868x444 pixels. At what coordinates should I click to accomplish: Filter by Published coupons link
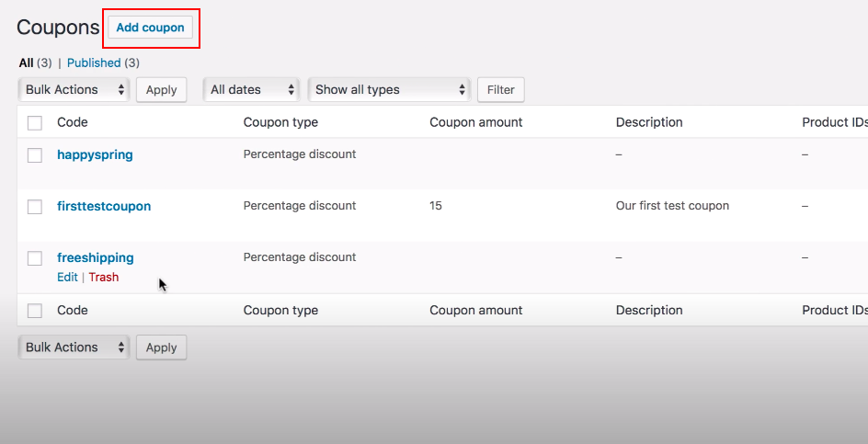pyautogui.click(x=94, y=63)
